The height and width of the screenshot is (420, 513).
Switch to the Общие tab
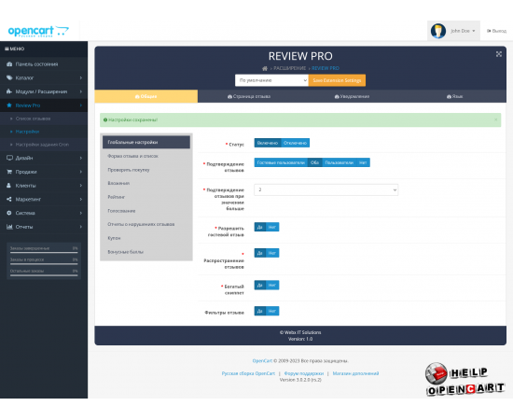(x=146, y=96)
